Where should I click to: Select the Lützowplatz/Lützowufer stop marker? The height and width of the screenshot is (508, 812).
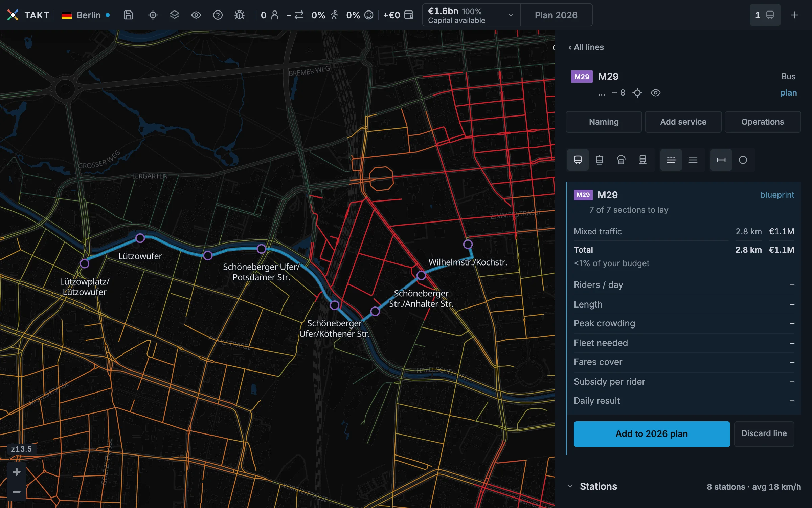[85, 263]
